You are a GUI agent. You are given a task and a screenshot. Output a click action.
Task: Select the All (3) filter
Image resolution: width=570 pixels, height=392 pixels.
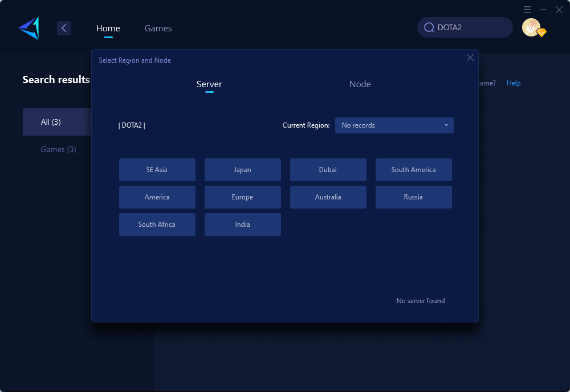pos(57,122)
